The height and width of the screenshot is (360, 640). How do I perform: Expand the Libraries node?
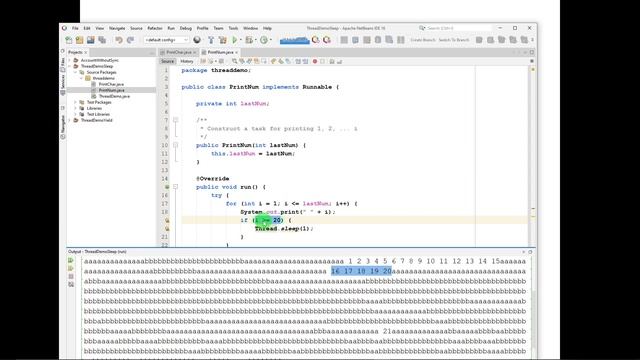pos(76,109)
